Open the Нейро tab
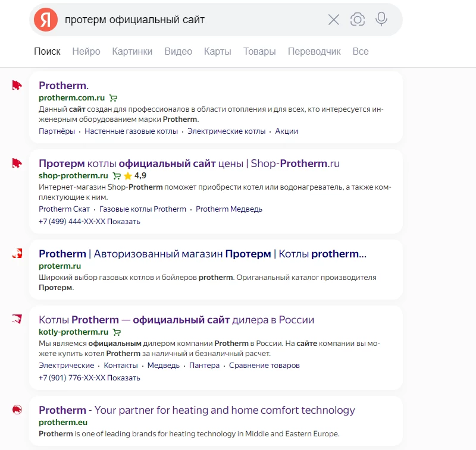The height and width of the screenshot is (450, 476). pos(86,52)
